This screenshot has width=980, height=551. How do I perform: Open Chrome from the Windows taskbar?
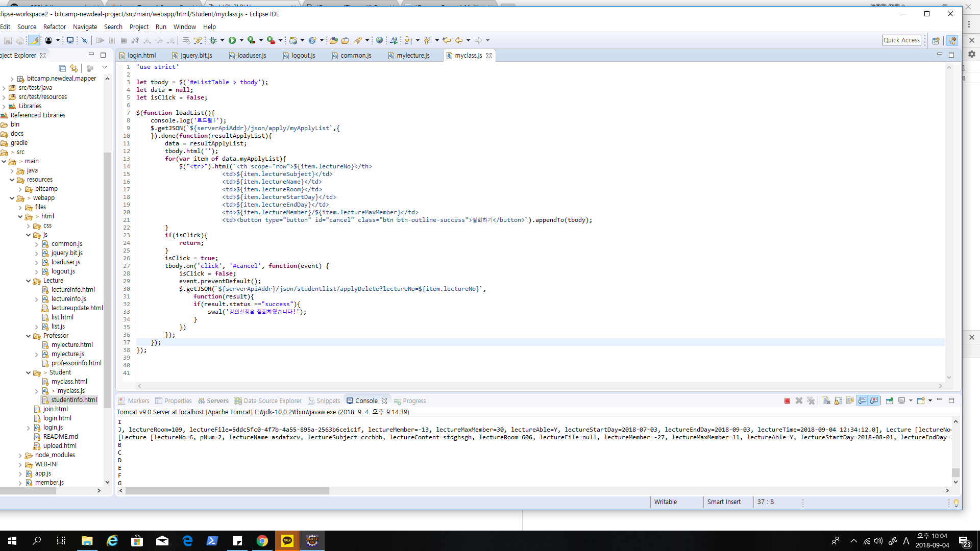pyautogui.click(x=262, y=541)
